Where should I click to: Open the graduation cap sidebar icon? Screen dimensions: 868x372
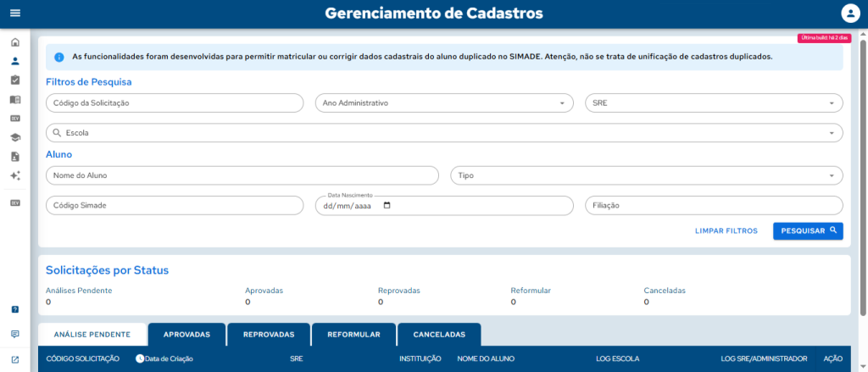(14, 137)
